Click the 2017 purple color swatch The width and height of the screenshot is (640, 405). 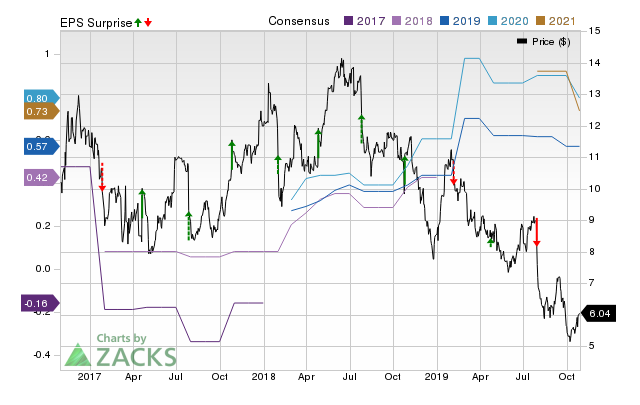(348, 20)
